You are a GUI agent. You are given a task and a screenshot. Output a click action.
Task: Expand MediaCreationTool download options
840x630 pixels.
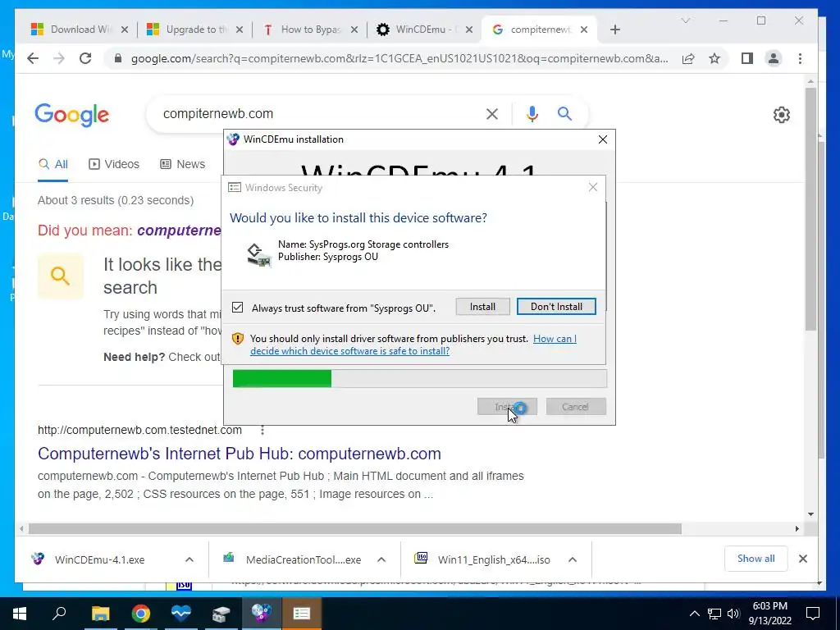(381, 559)
